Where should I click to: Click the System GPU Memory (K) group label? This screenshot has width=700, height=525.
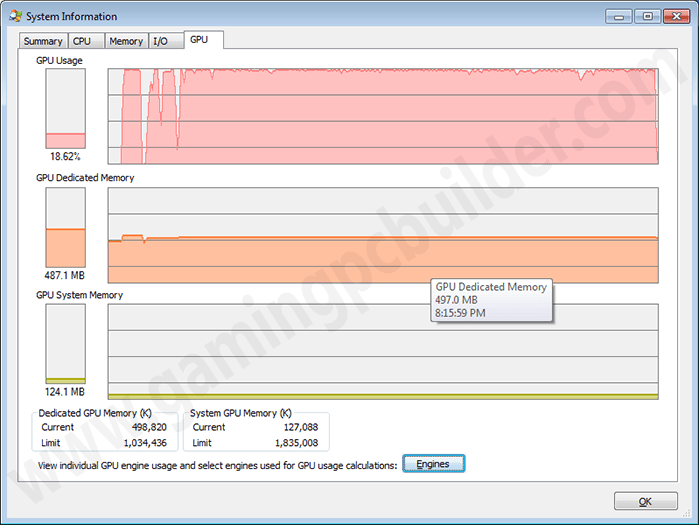241,413
